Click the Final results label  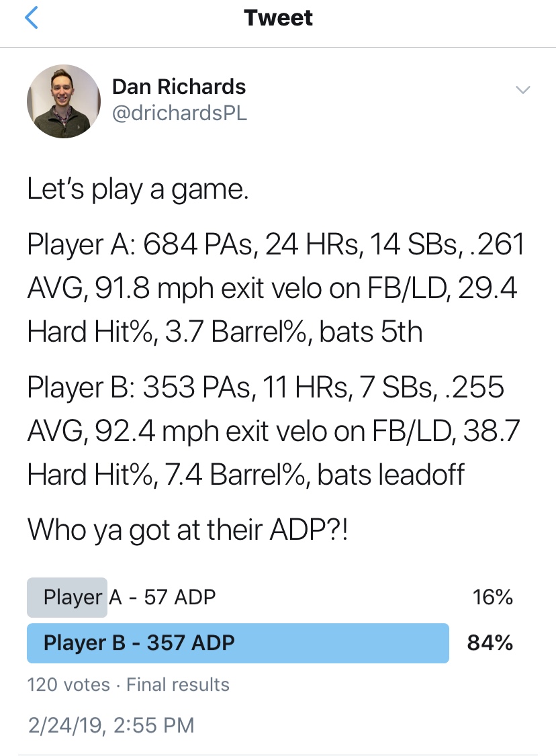tap(178, 685)
